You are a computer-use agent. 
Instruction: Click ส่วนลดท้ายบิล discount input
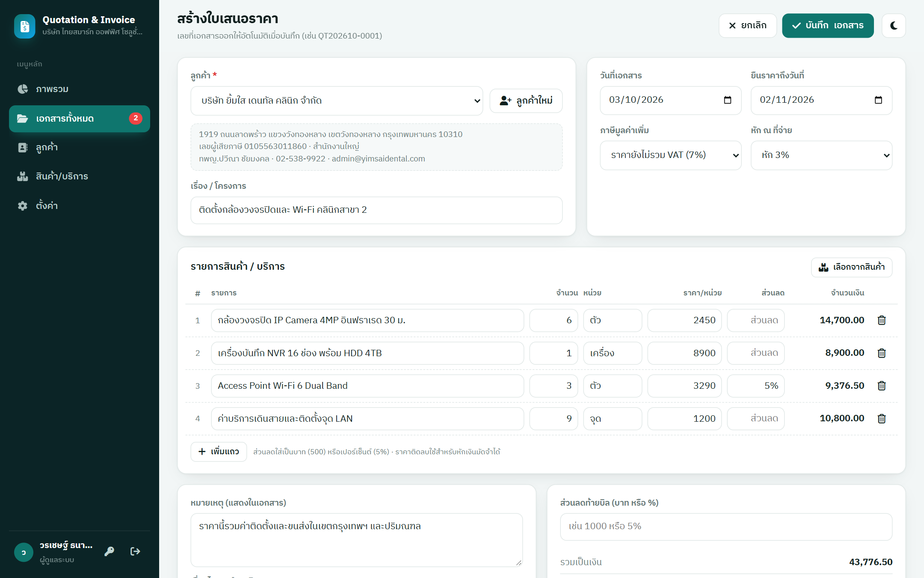726,527
